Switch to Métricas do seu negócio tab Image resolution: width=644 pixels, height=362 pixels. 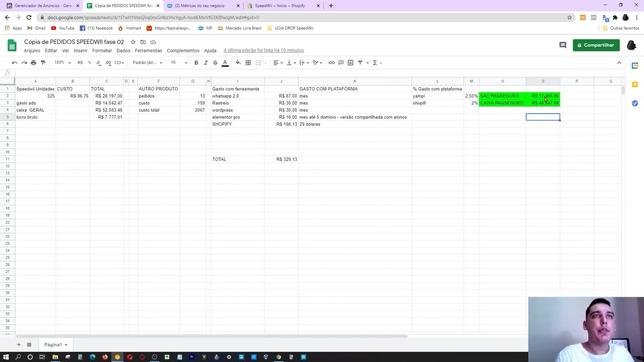click(x=202, y=6)
